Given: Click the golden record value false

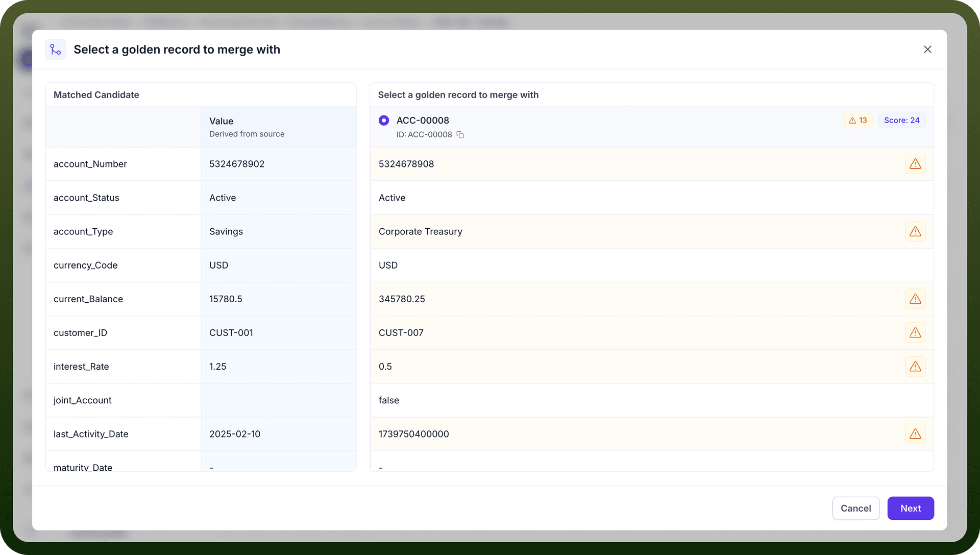Looking at the screenshot, I should coord(389,400).
